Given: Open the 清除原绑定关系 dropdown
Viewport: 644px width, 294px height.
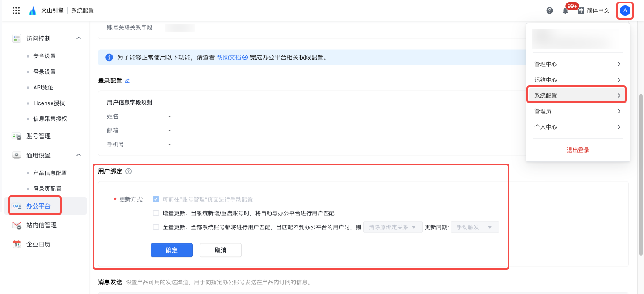Looking at the screenshot, I should click(393, 227).
